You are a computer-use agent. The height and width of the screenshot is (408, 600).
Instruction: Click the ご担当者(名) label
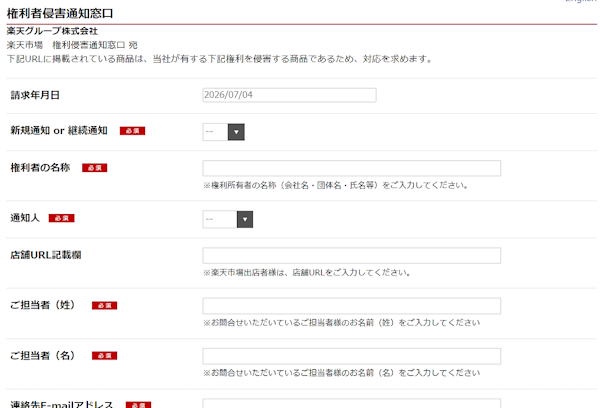(43, 356)
